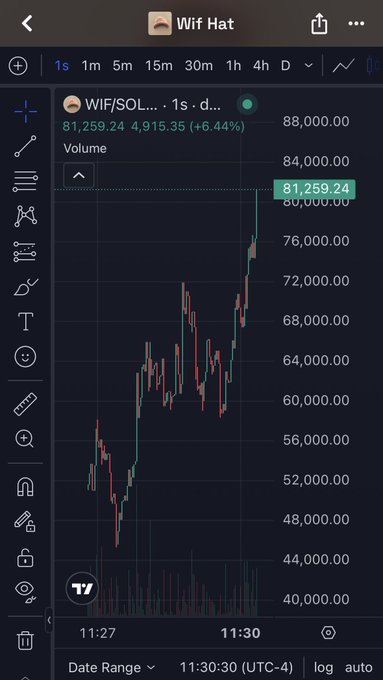Remove drawings with the trash icon

coord(25,640)
